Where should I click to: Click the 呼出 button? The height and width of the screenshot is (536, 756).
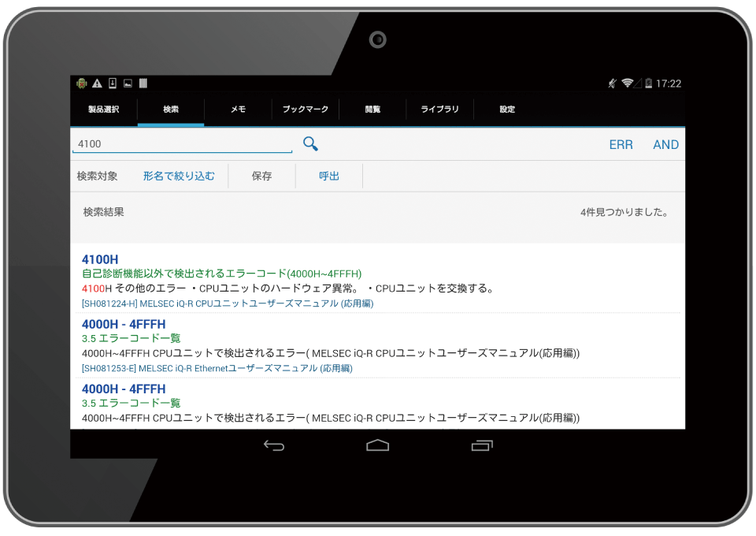[x=329, y=176]
